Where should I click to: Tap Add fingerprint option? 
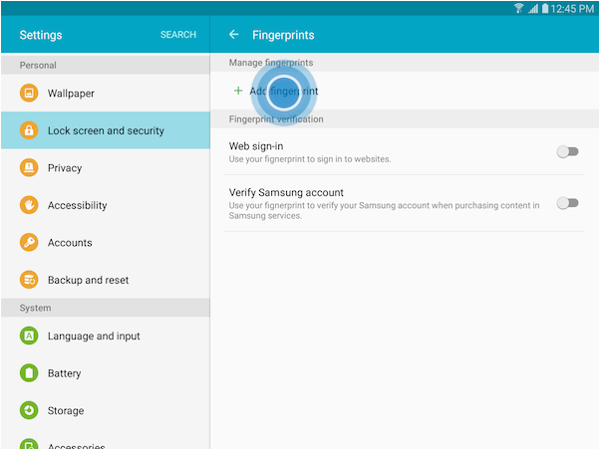(x=404, y=91)
